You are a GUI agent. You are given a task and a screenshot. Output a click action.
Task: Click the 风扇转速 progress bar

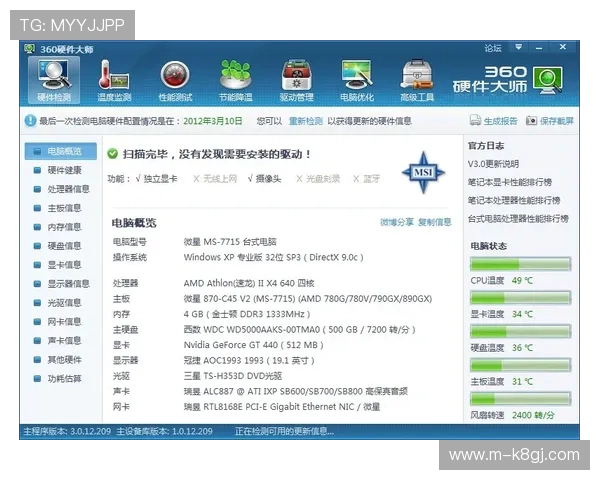tap(520, 398)
